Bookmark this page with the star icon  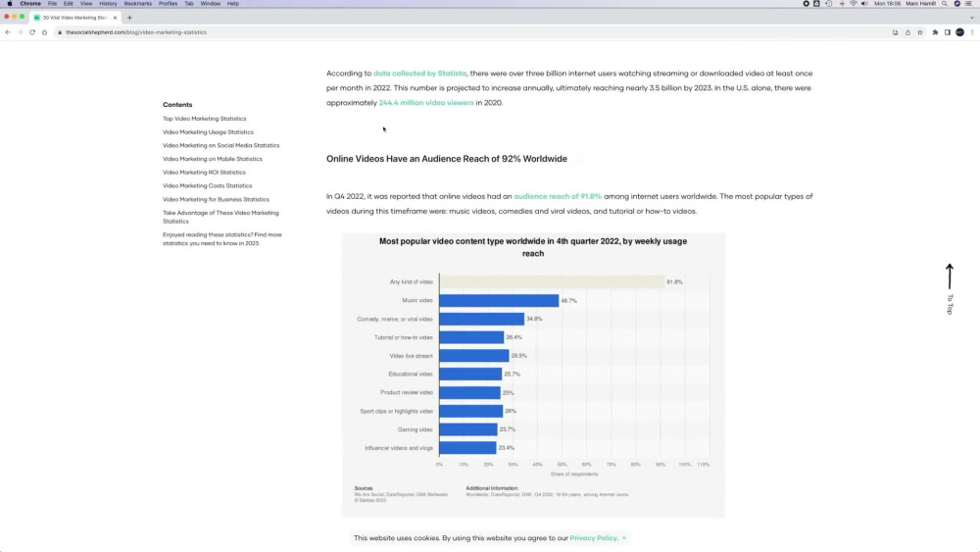click(920, 32)
